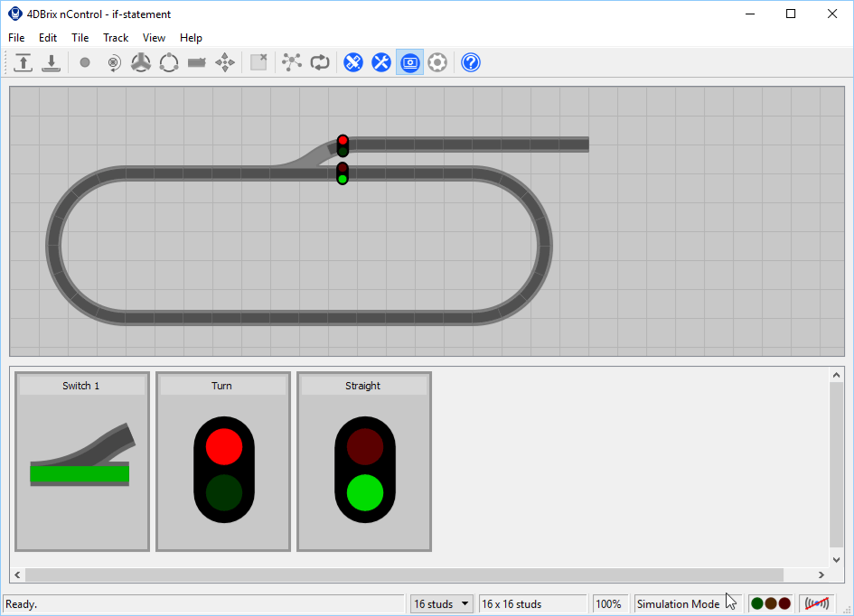Open the network nodes toolbar icon
Screen dimensions: 854x616
(x=292, y=62)
